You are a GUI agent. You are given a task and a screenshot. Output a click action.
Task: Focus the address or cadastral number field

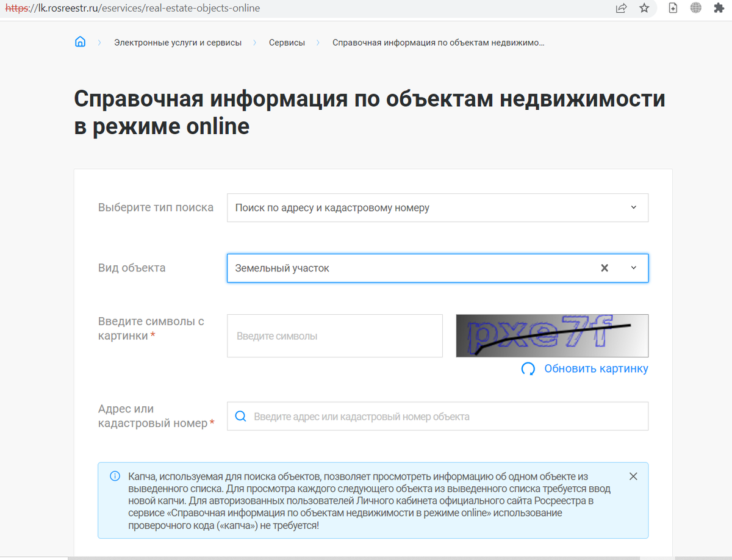(437, 417)
